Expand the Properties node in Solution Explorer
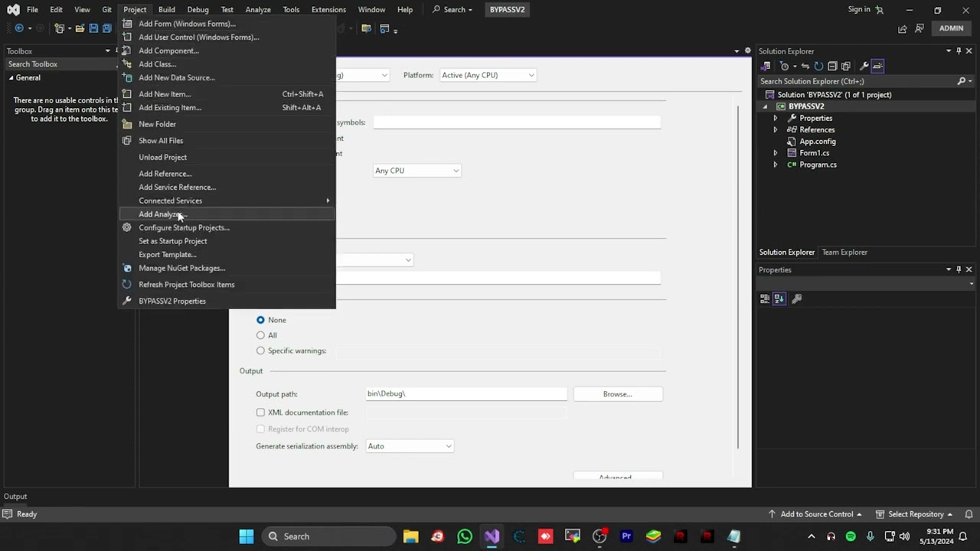The height and width of the screenshot is (551, 980). click(x=776, y=119)
